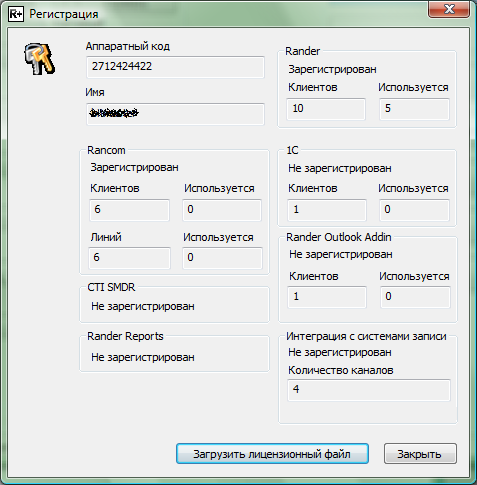
Task: Click the Количество каналов label
Action: pyautogui.click(x=341, y=370)
